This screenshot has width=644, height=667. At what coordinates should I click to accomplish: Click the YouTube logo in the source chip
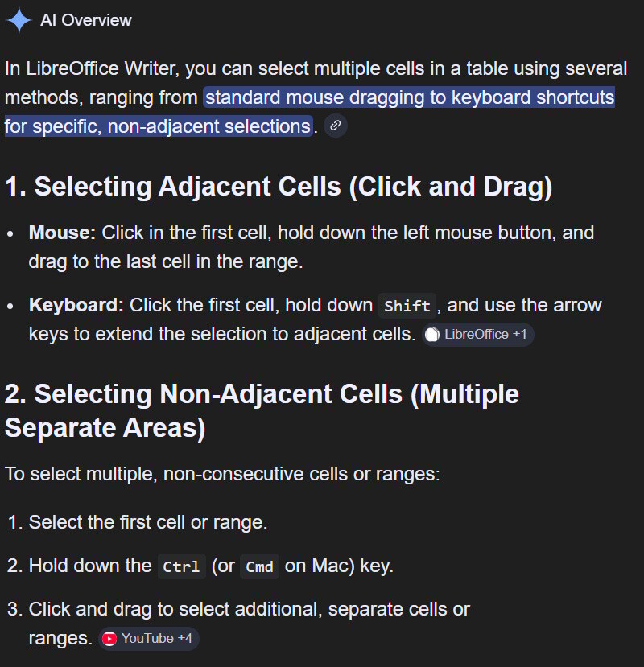[110, 639]
